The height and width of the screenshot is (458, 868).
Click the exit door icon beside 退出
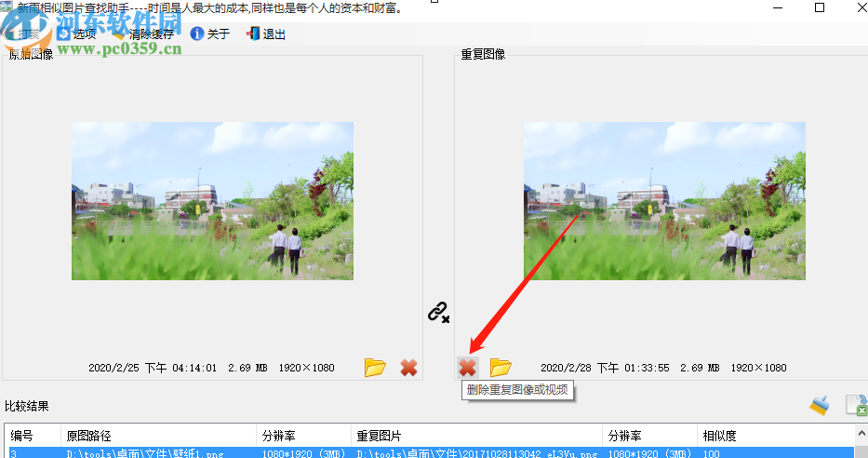[253, 34]
